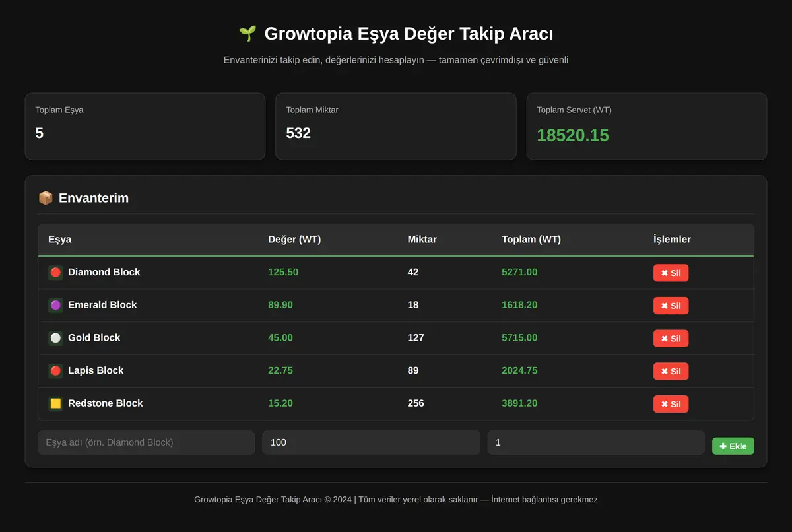Click the Emerald Block item icon

55,306
